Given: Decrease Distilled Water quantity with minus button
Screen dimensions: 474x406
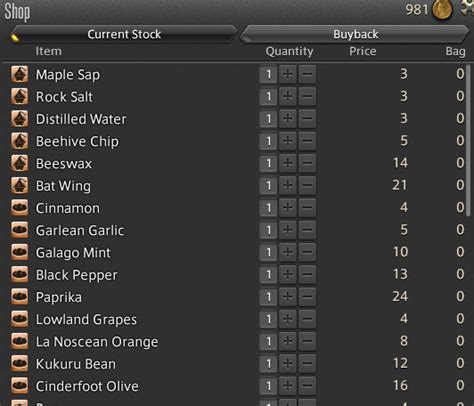Looking at the screenshot, I should point(307,119).
